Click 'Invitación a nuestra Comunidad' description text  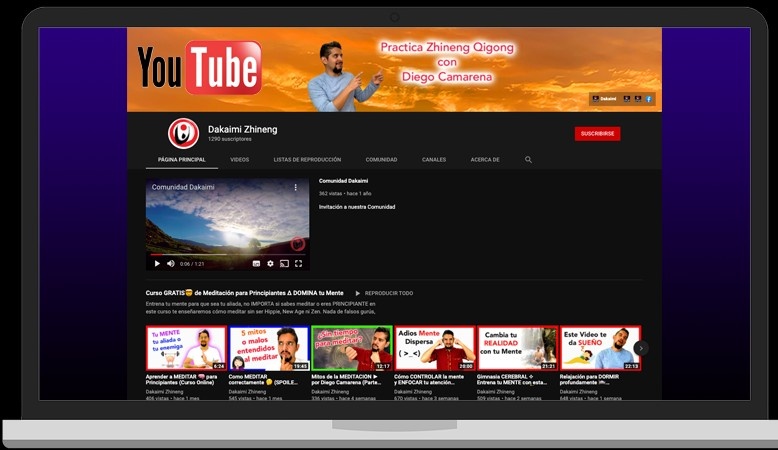(357, 207)
